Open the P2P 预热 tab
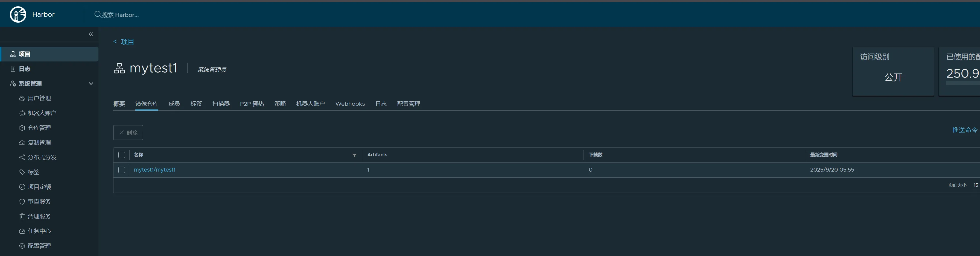 pos(252,104)
